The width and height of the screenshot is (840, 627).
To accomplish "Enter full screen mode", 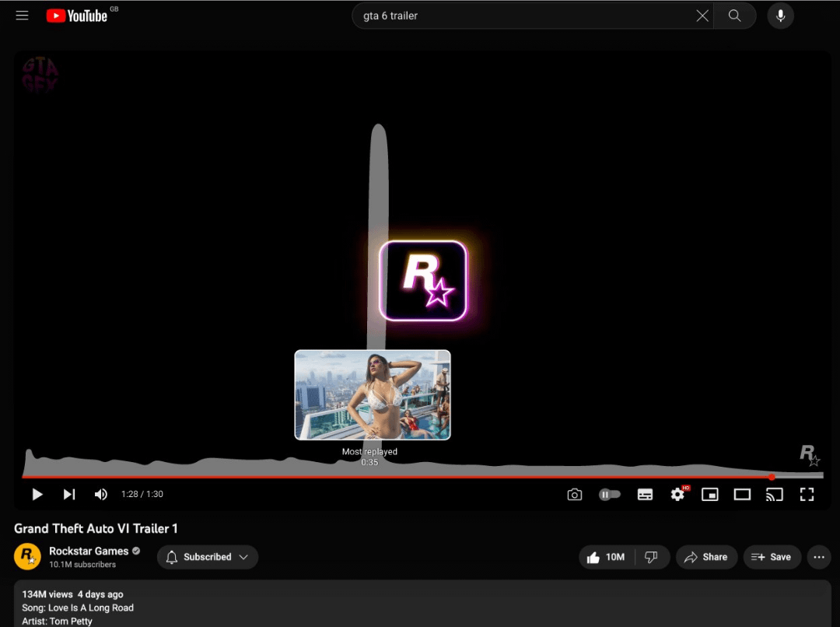I will coord(807,494).
